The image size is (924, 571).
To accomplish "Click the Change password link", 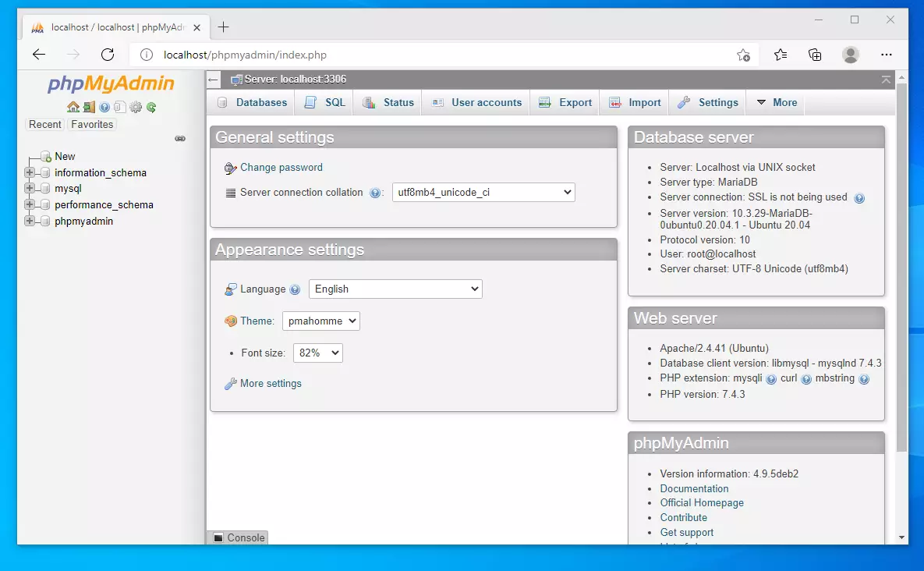I will click(x=281, y=168).
